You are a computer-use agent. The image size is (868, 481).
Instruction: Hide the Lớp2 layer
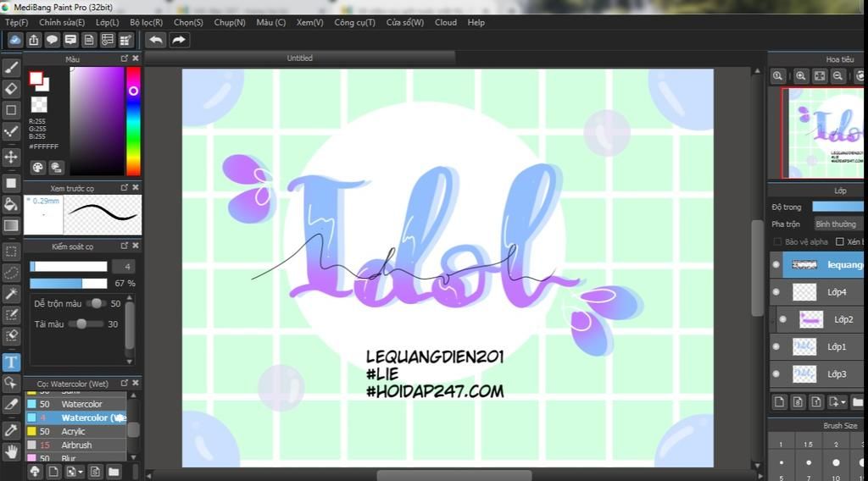coord(782,319)
